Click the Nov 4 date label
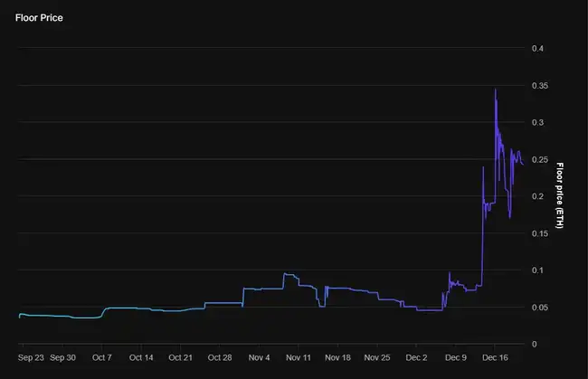This screenshot has width=588, height=379. [260, 357]
